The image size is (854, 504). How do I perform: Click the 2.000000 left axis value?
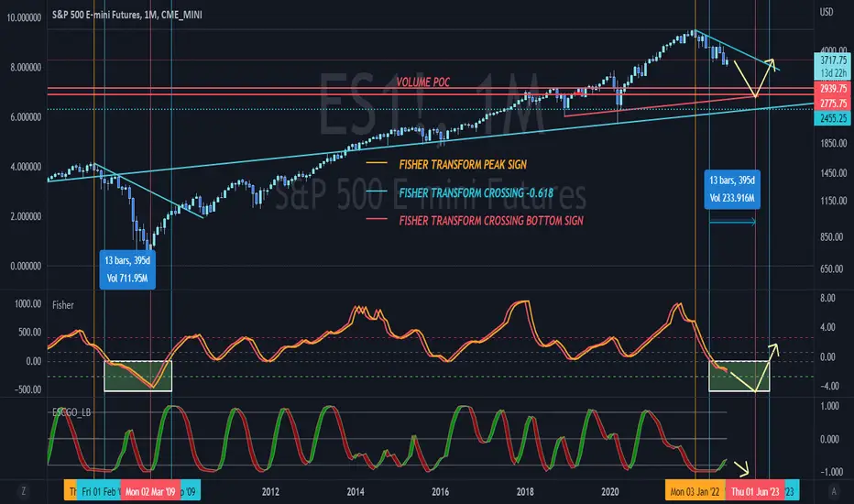[x=26, y=216]
